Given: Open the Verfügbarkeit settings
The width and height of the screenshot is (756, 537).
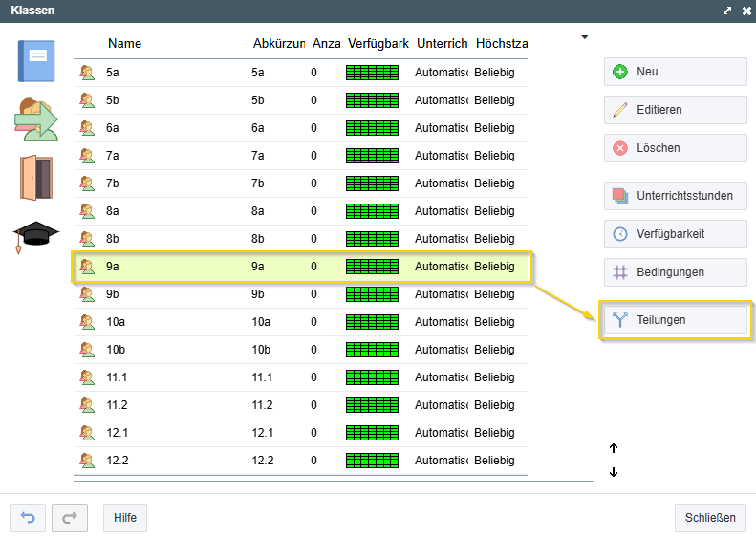Looking at the screenshot, I should tap(676, 234).
